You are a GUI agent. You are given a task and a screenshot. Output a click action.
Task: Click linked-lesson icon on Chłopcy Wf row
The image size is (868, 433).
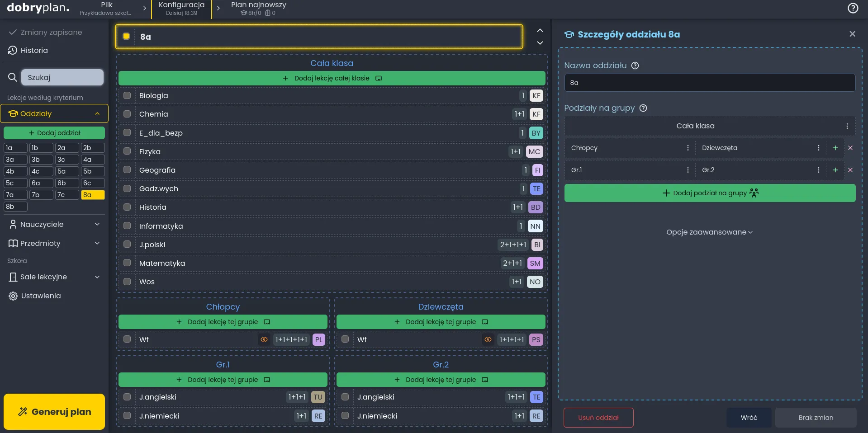pos(264,339)
